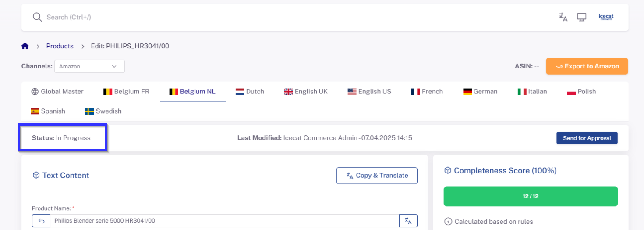Switch to the German language tab
This screenshot has width=644, height=230.
(480, 92)
